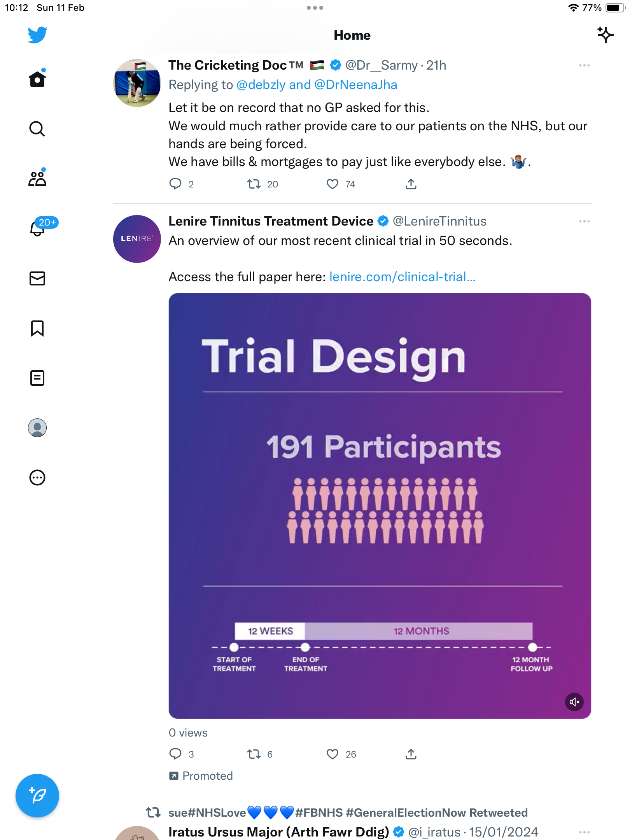Image resolution: width=630 pixels, height=840 pixels.
Task: Open Messages envelope icon
Action: coord(37,278)
